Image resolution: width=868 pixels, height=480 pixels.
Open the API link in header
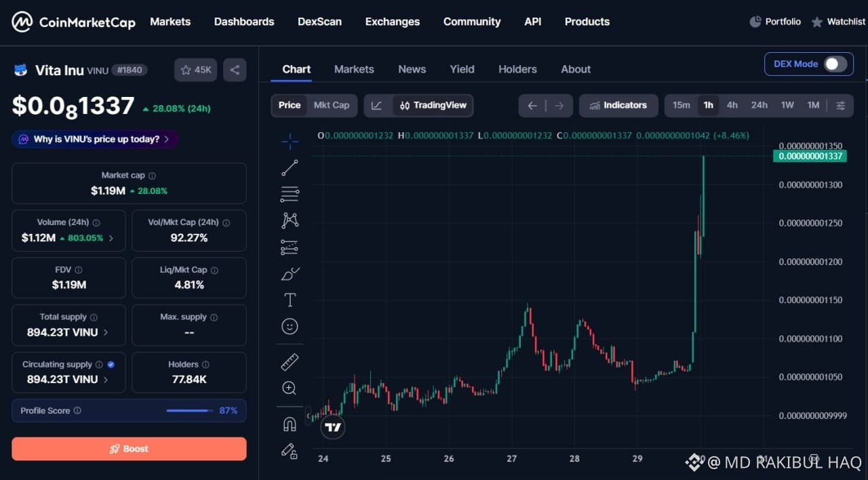[533, 22]
